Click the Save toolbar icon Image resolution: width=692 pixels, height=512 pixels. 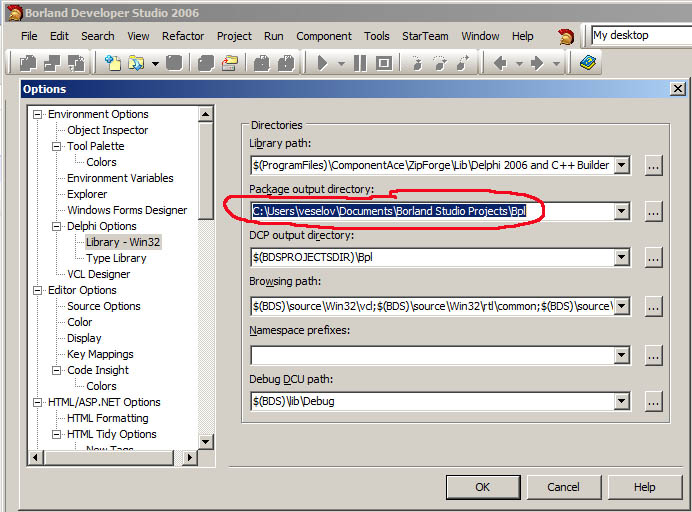174,63
